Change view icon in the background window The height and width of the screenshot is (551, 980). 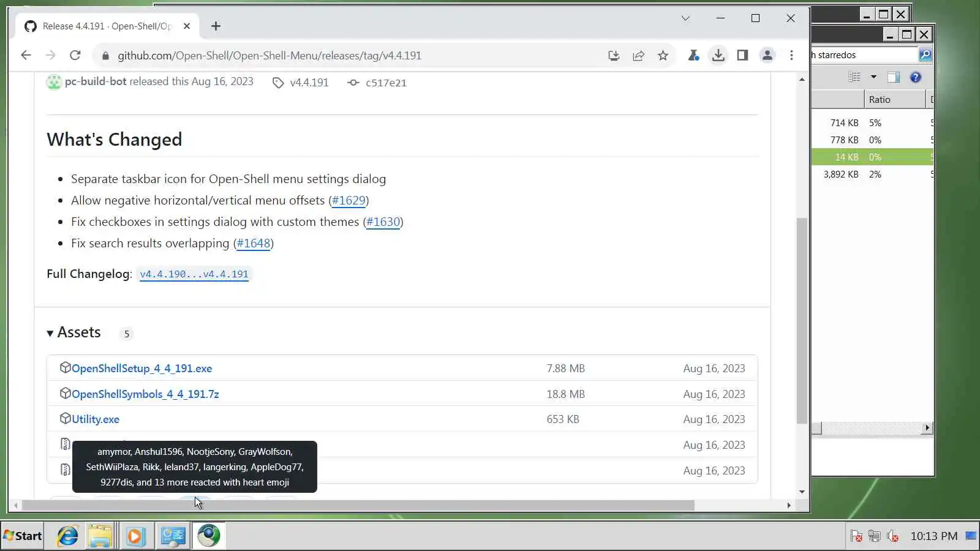click(x=854, y=77)
